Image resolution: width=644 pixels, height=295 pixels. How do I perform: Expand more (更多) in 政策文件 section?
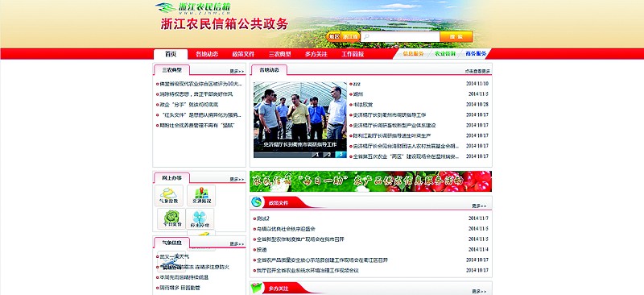click(x=479, y=206)
